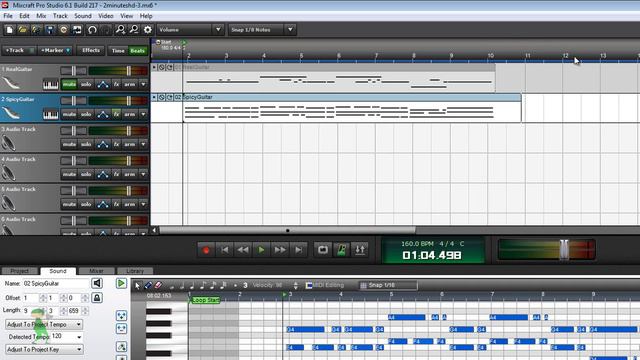Select the eraser tool in MIDI editor
Viewport: 640px width, 360px height.
click(158, 286)
